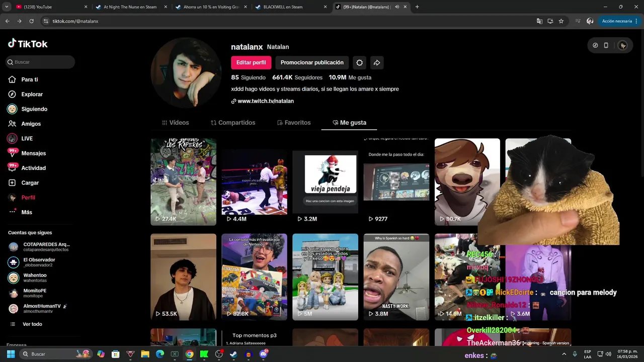Image resolution: width=644 pixels, height=362 pixels.
Task: Bookmark this page with the star icon
Action: (x=561, y=21)
